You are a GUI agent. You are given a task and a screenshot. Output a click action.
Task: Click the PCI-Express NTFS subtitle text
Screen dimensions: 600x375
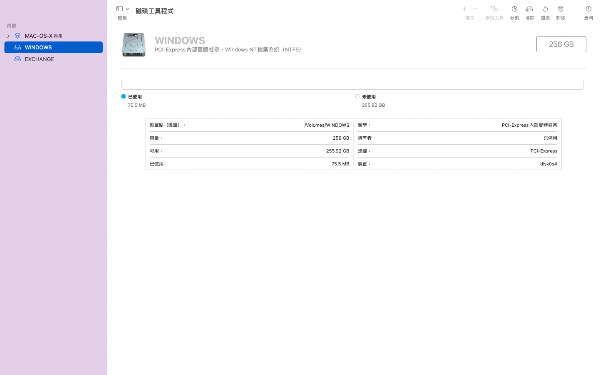click(228, 50)
